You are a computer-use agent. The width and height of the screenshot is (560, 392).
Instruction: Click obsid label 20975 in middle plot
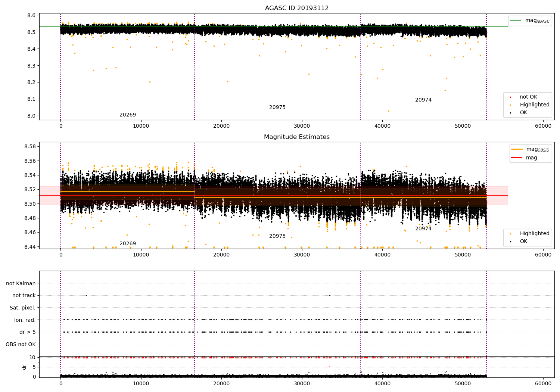coord(277,236)
